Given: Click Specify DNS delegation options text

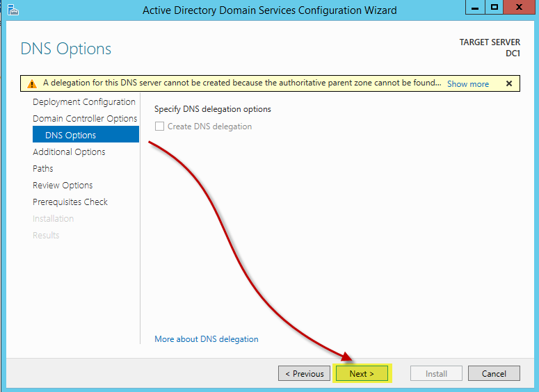Looking at the screenshot, I should pos(212,109).
